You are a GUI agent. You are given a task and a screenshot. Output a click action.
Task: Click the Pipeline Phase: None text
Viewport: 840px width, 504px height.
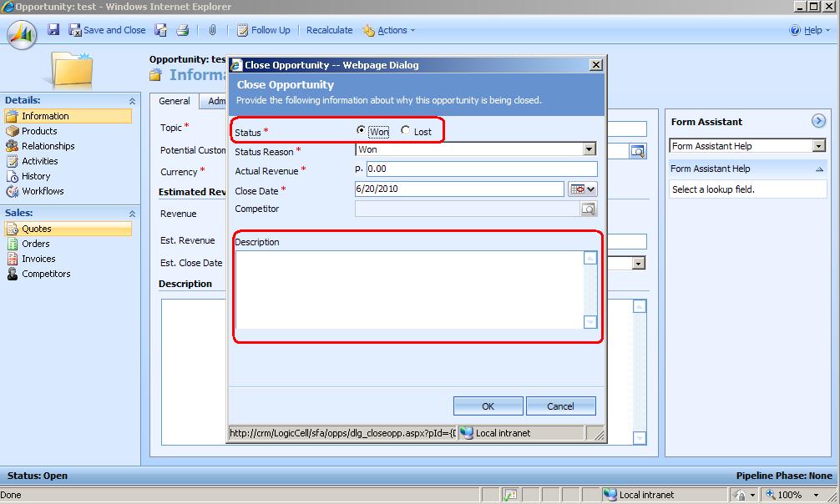point(784,476)
